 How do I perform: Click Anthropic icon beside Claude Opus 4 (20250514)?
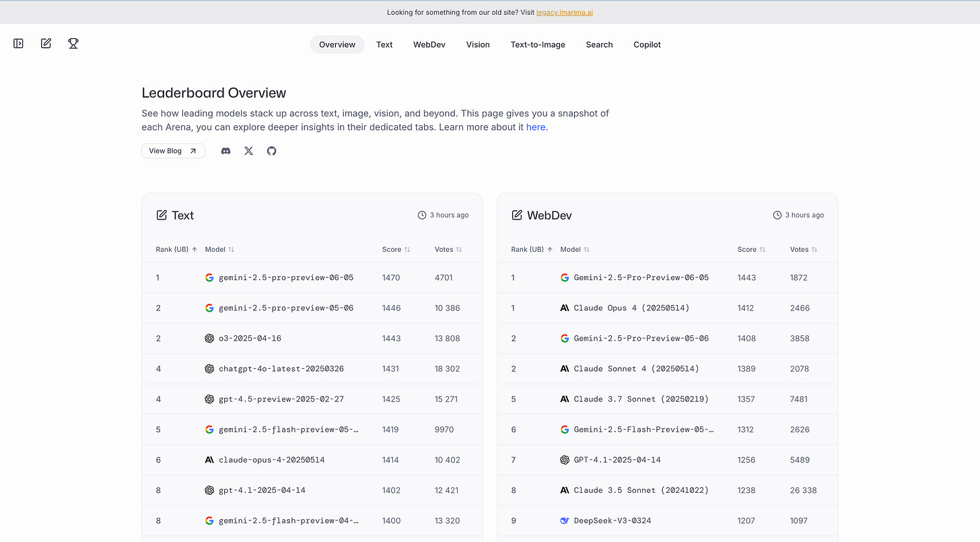565,308
